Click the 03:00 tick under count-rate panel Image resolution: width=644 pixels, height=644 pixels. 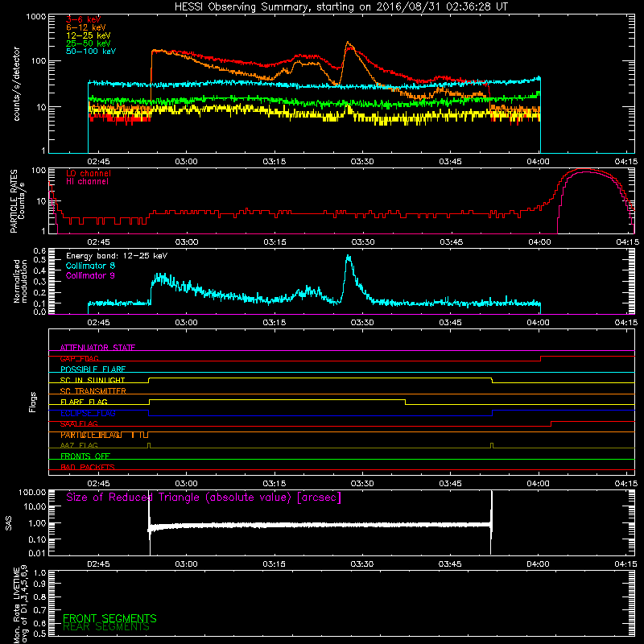(x=186, y=162)
